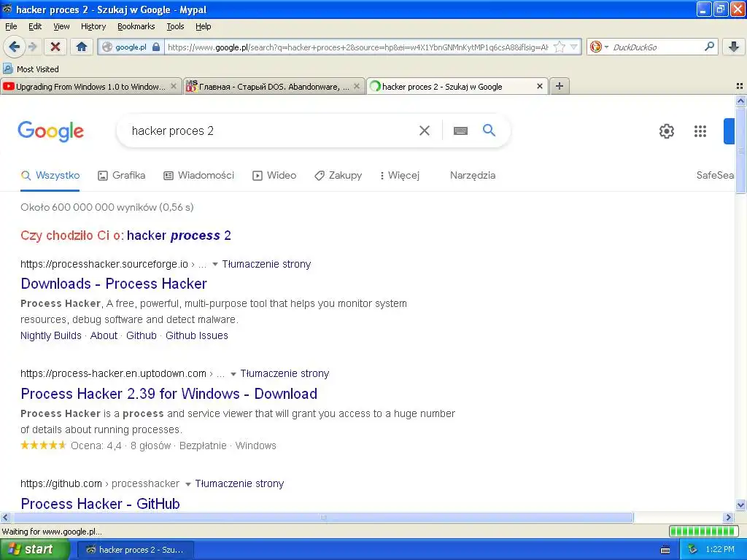Screen dimensions: 747x560
Task: Open the Help menu
Action: click(203, 26)
